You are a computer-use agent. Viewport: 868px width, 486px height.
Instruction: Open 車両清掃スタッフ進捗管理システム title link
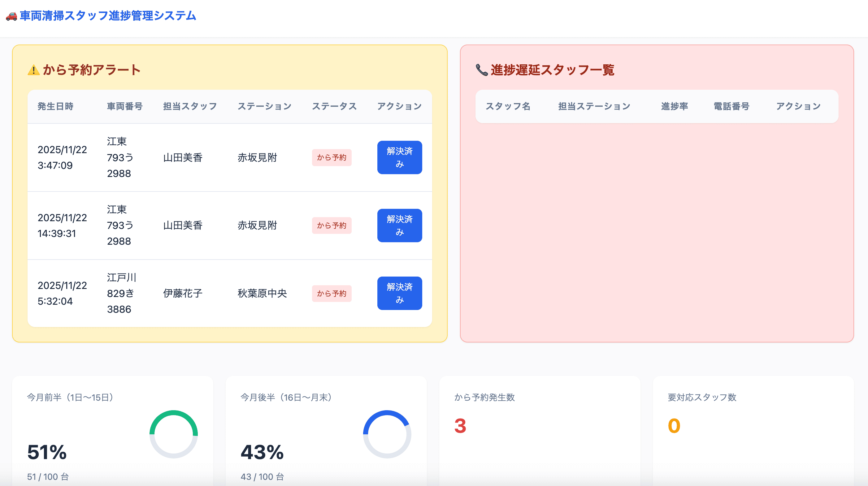click(x=107, y=15)
